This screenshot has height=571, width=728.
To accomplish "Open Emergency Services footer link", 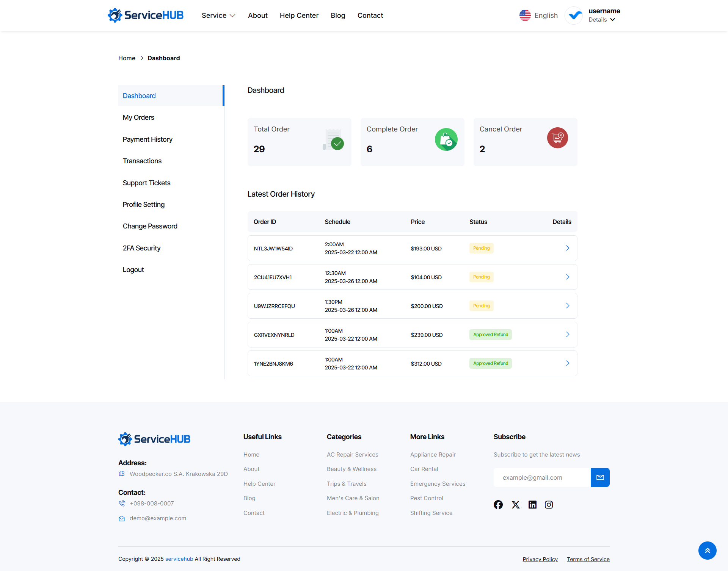I will point(438,484).
